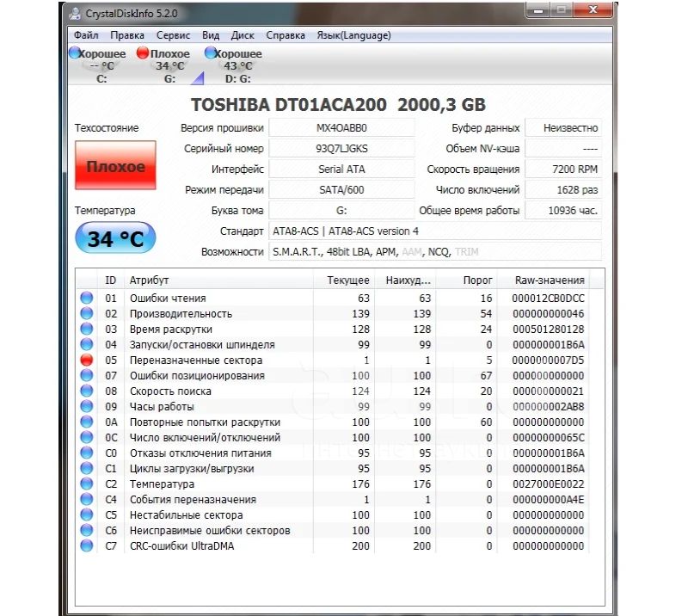This screenshot has height=616, width=688.
Task: Open the Сервис menu
Action: click(174, 35)
